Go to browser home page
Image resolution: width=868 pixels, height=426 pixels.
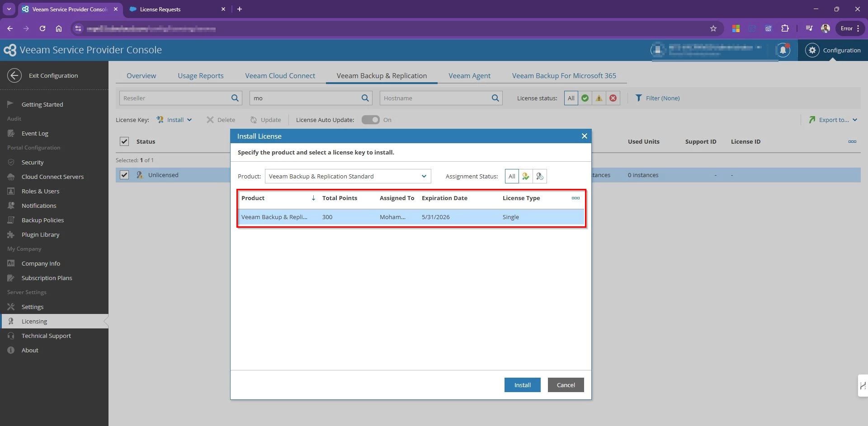click(59, 28)
